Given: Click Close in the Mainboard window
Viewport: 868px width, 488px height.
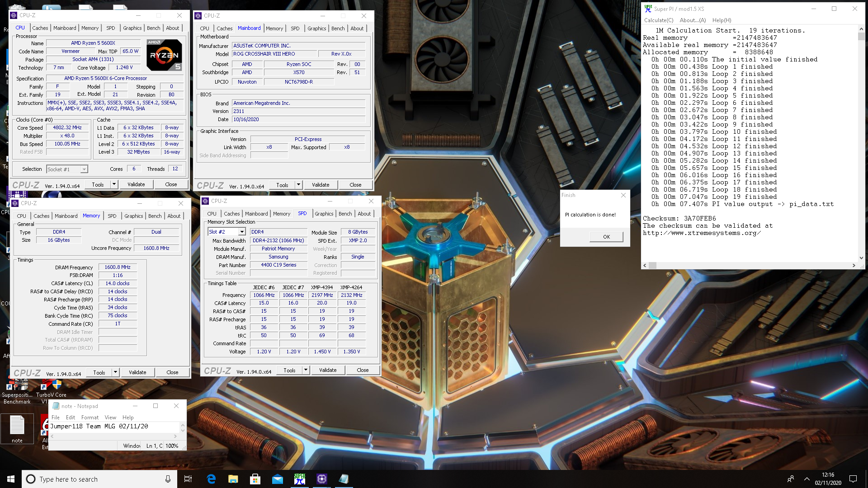Looking at the screenshot, I should coord(355,185).
